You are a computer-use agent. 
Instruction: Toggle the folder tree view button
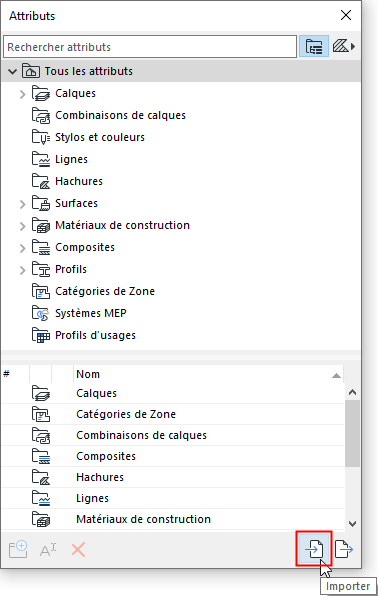314,46
